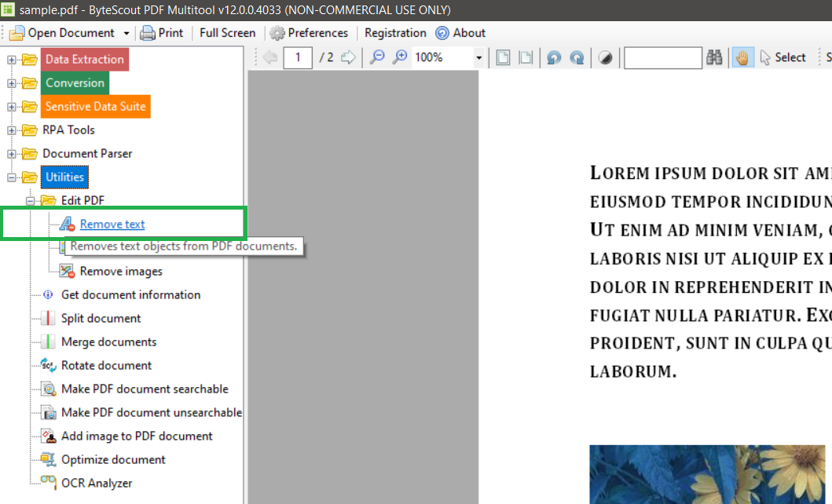Switch to Full Screen mode
The image size is (832, 504).
pyautogui.click(x=227, y=33)
